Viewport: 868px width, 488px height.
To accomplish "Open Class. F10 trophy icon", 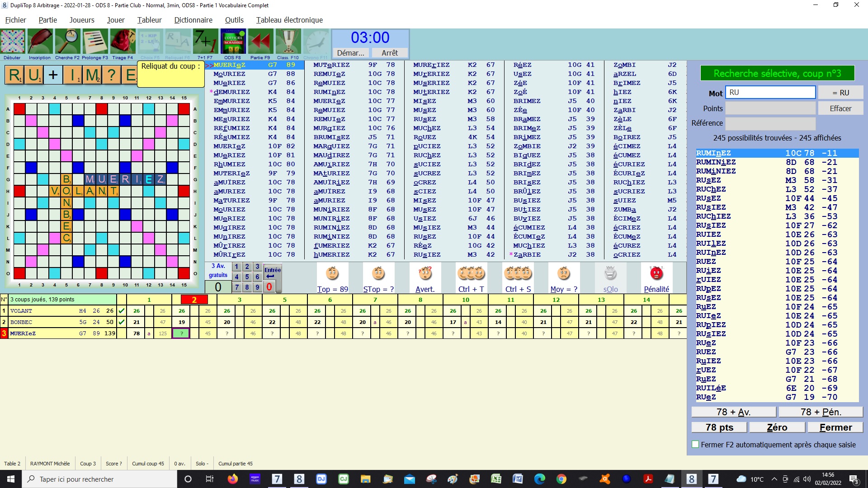I will pyautogui.click(x=288, y=42).
